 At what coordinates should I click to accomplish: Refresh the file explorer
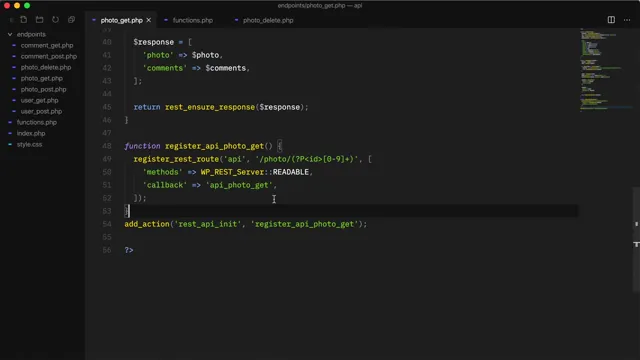55,20
